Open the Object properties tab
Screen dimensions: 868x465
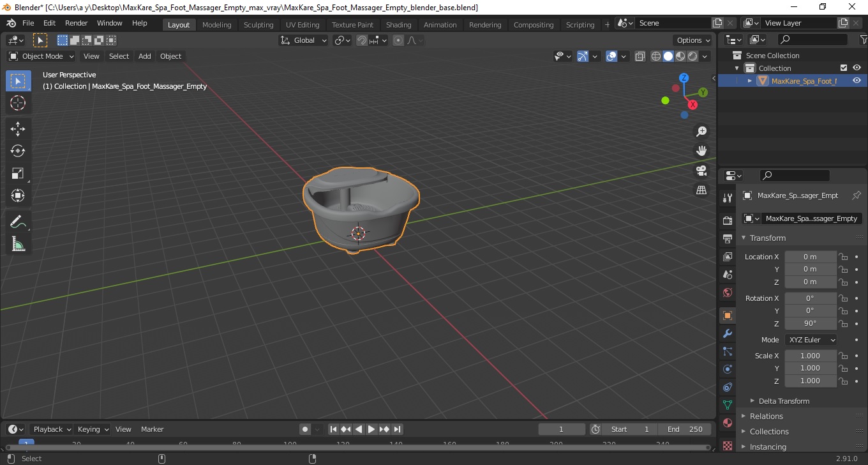[x=728, y=316]
